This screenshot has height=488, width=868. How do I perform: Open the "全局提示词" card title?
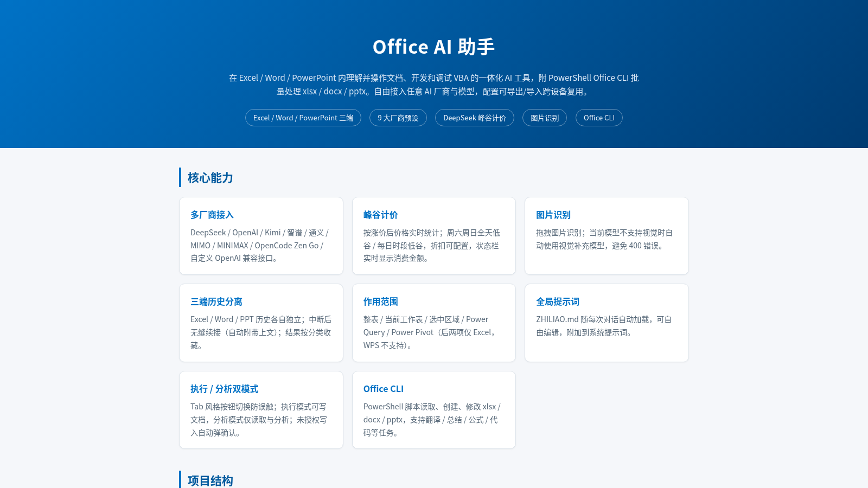pos(558,301)
